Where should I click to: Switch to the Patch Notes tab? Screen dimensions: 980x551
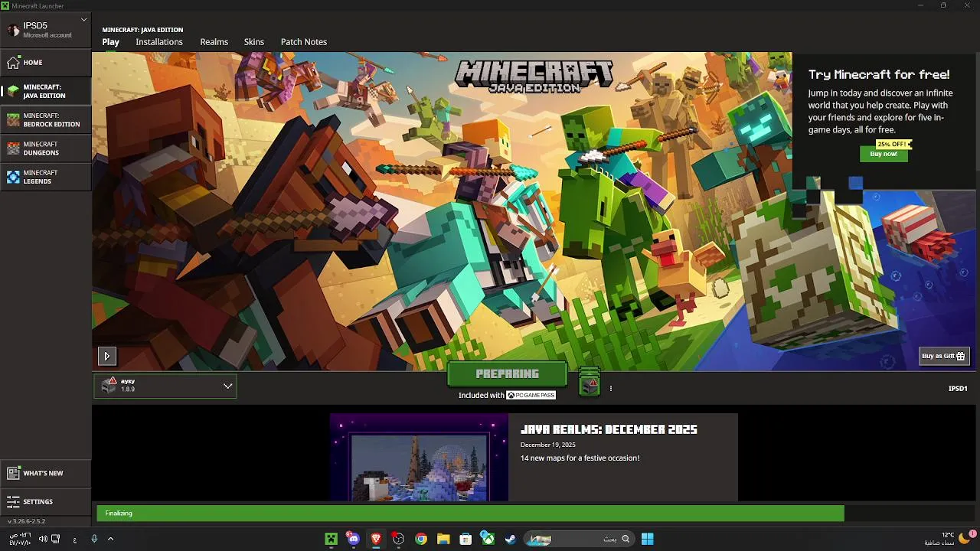304,42
